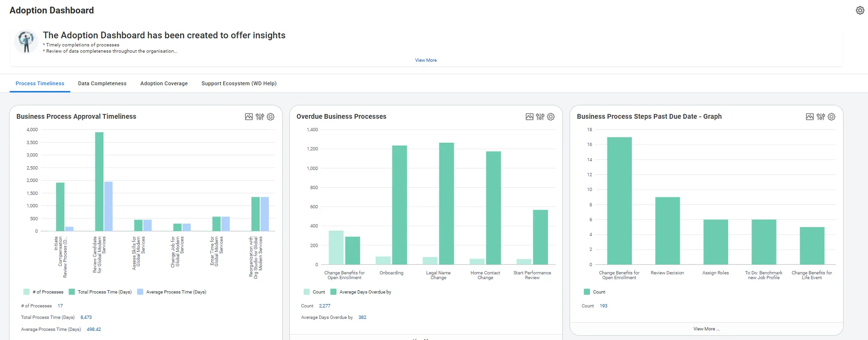868x340 pixels.
Task: Open settings gear on Overdue Business Processes
Action: 551,117
